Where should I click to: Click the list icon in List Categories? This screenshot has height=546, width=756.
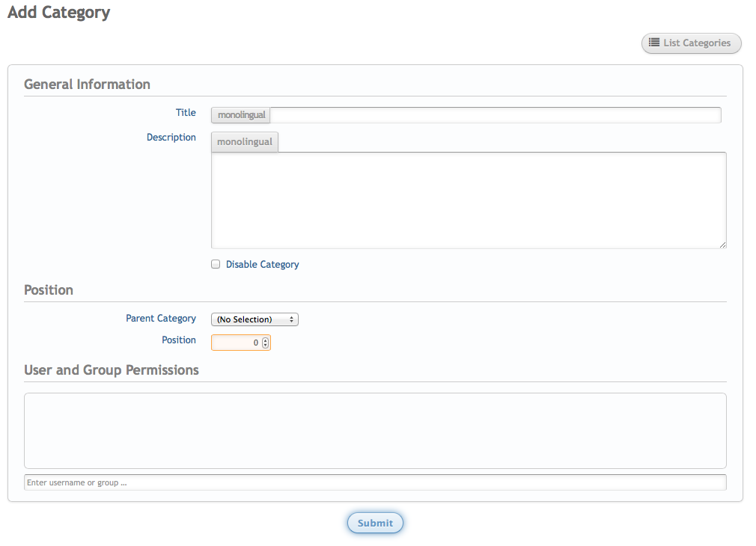[653, 43]
